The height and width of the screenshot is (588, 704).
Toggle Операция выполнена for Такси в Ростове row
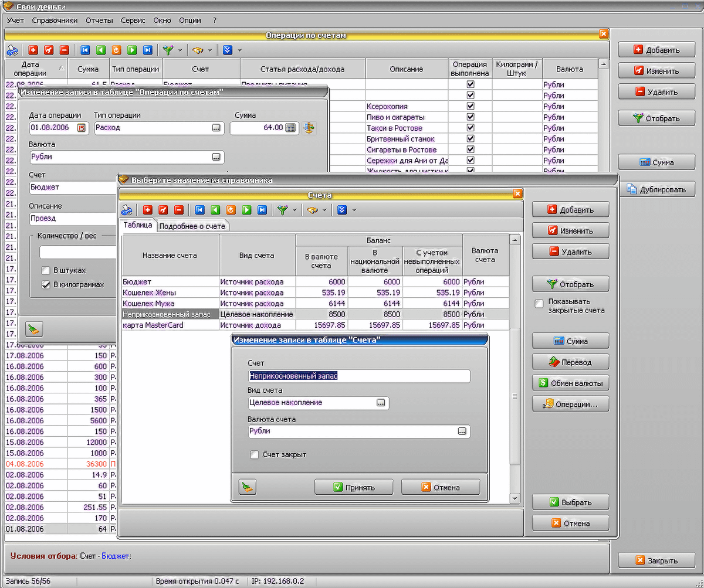(x=471, y=128)
